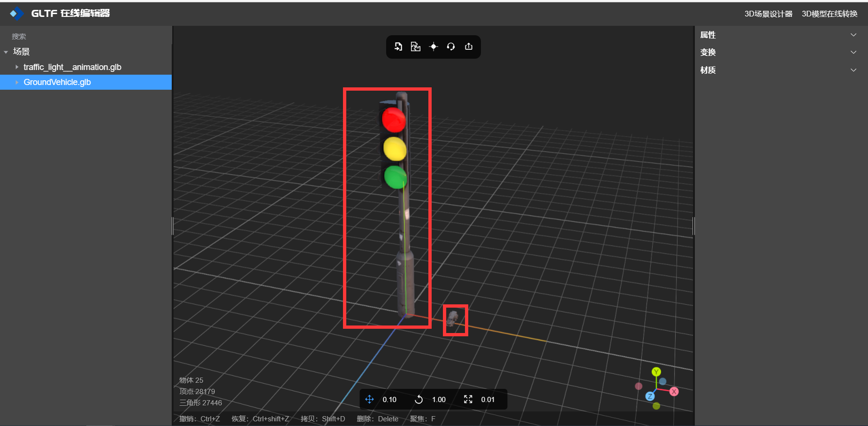Viewport: 868px width, 426px height.
Task: Click the rotate snap value 1.00
Action: 439,400
